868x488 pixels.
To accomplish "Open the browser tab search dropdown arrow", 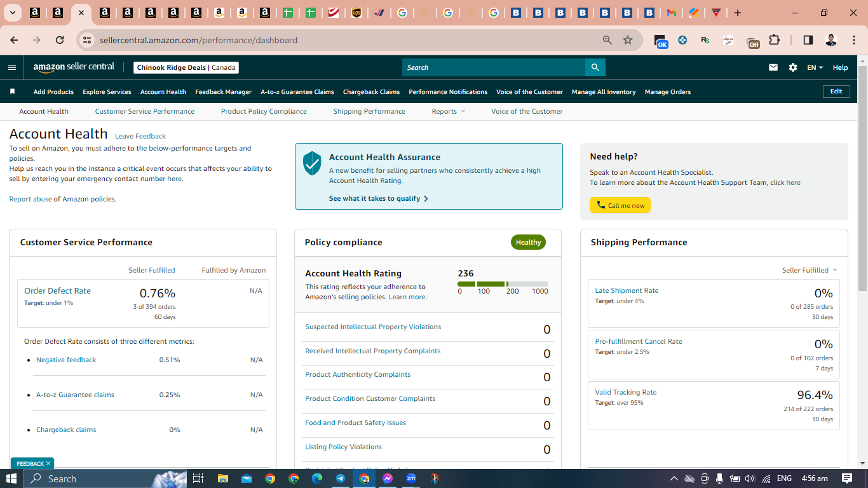I will tap(12, 13).
